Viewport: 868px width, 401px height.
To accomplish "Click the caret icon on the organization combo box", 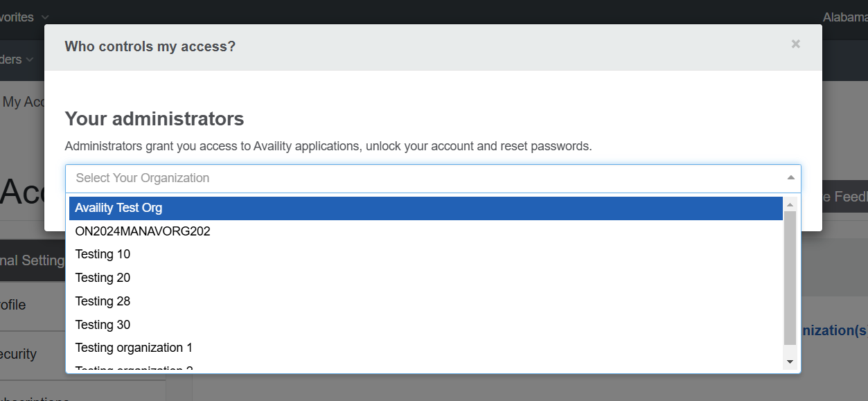I will coord(790,179).
